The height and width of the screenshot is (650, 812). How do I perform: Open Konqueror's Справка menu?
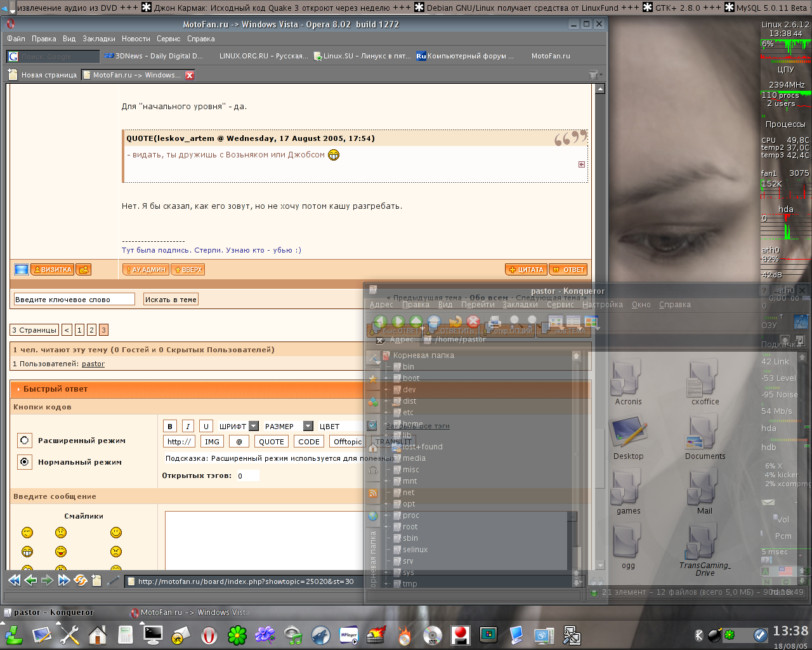(x=674, y=305)
